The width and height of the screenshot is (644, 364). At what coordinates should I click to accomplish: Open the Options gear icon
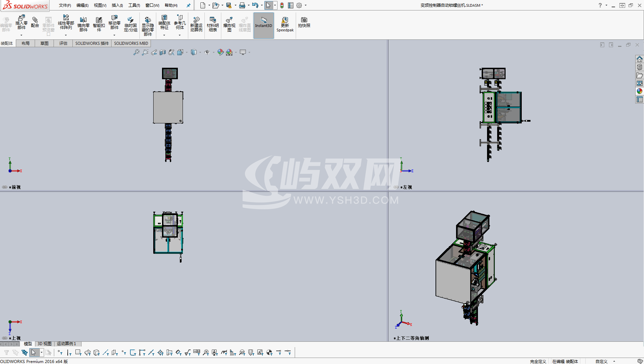(299, 5)
